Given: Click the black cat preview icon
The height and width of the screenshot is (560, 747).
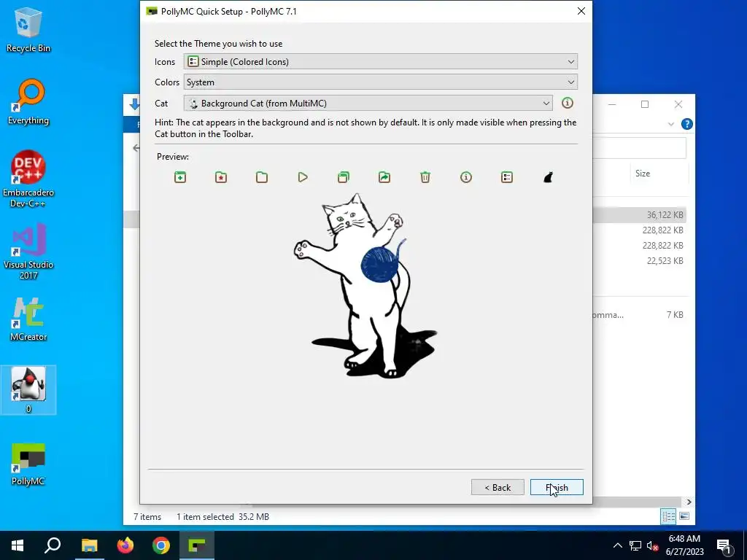Looking at the screenshot, I should (x=548, y=178).
